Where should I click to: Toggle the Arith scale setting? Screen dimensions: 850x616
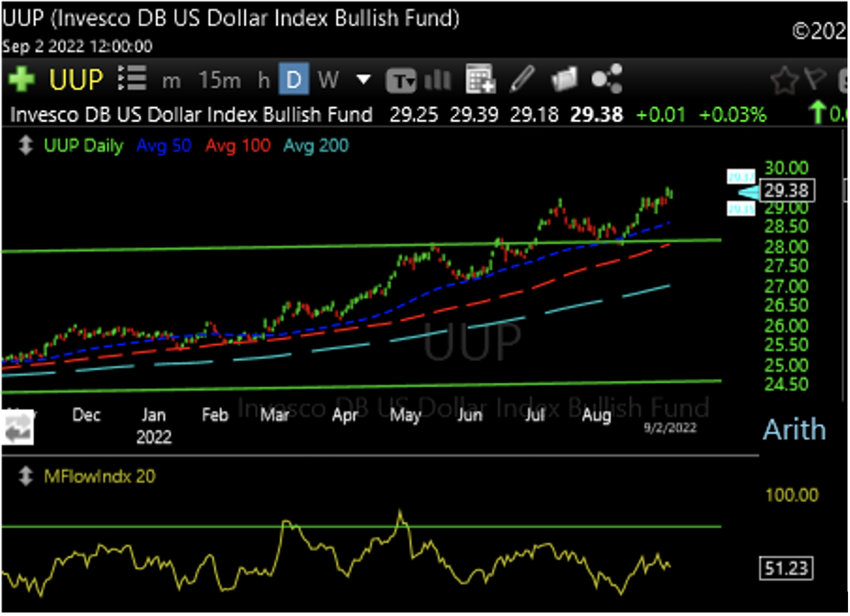(x=794, y=430)
